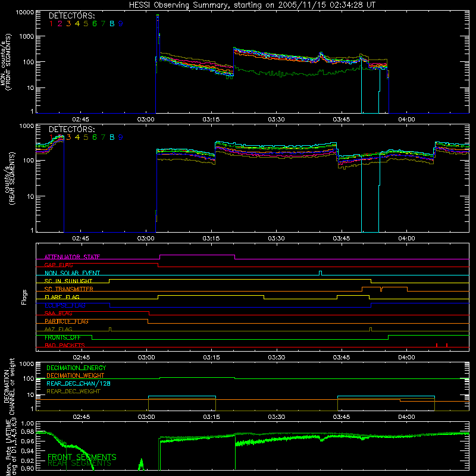Screen dimensions: 476x476
Task: Click DETECTORS: label in front segments plot
Action: 71,16
